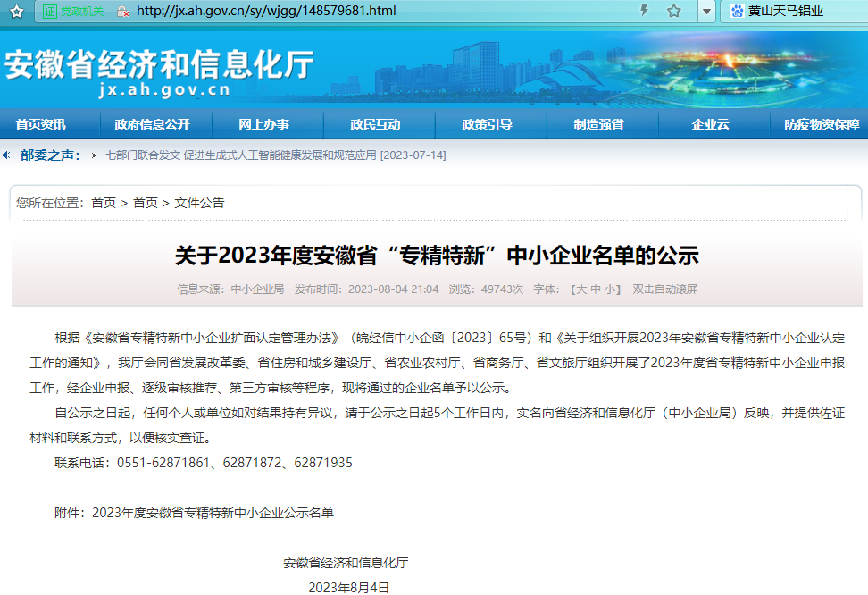Click 双击自动滚屏 text
The height and width of the screenshot is (595, 868).
tap(664, 289)
